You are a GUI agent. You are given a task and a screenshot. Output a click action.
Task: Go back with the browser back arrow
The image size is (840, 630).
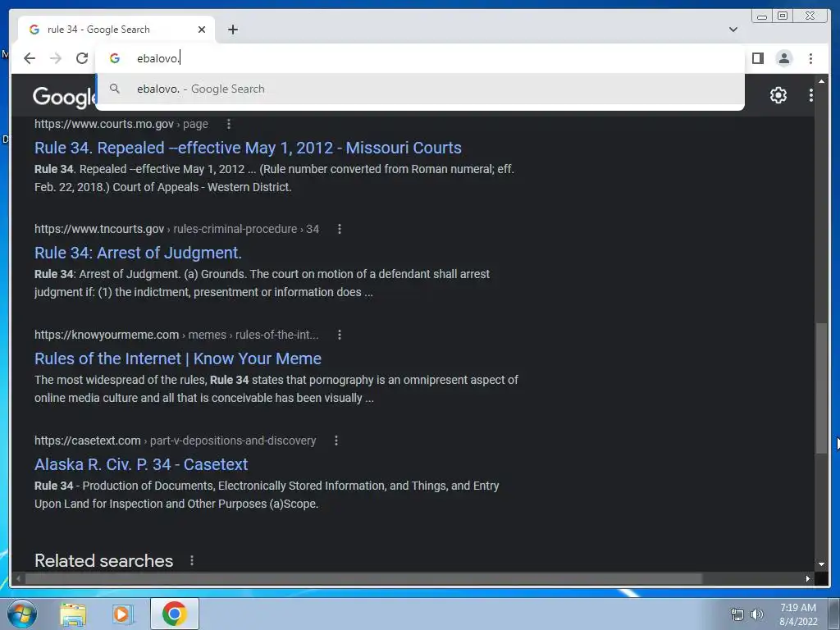[x=30, y=58]
